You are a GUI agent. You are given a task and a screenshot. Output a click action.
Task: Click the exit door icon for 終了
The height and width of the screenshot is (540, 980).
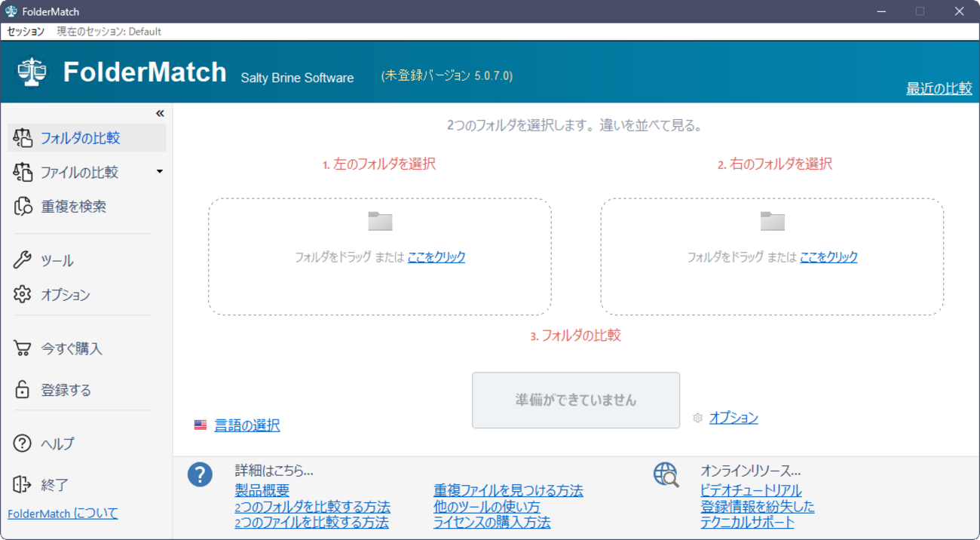pos(23,484)
